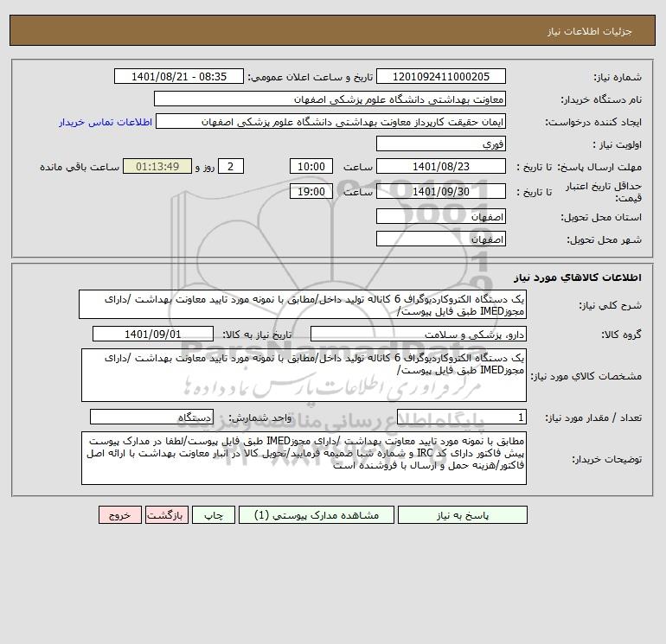Click the شماره نیاز label
Screen dimensions: 666x644
click(x=618, y=77)
